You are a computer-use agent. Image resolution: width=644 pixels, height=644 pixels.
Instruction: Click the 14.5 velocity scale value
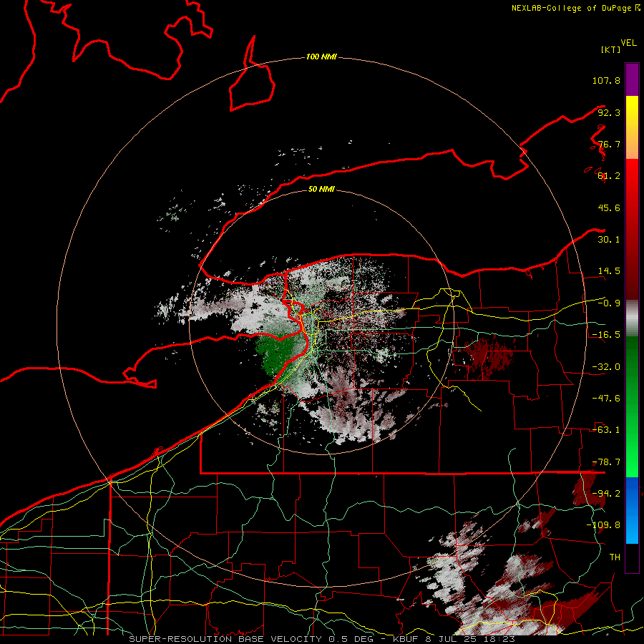click(609, 271)
